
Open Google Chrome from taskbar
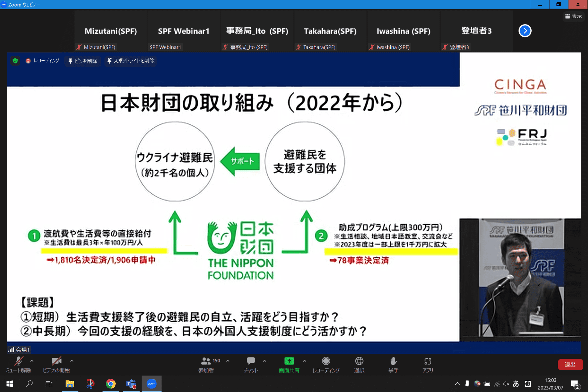coord(111,384)
